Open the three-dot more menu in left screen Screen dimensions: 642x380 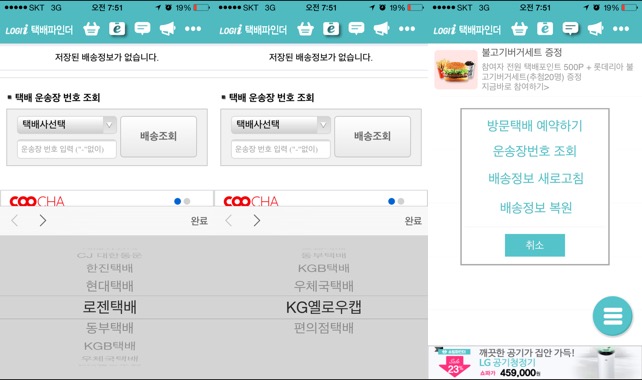193,29
